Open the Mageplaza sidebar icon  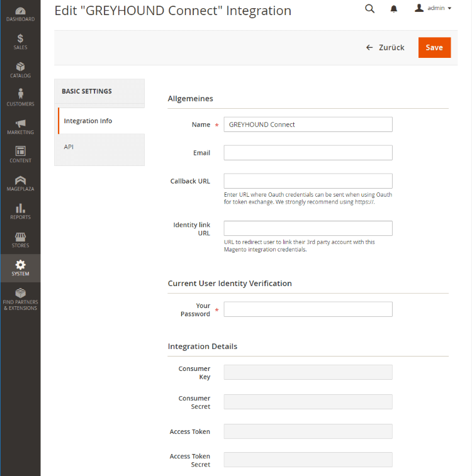(20, 180)
